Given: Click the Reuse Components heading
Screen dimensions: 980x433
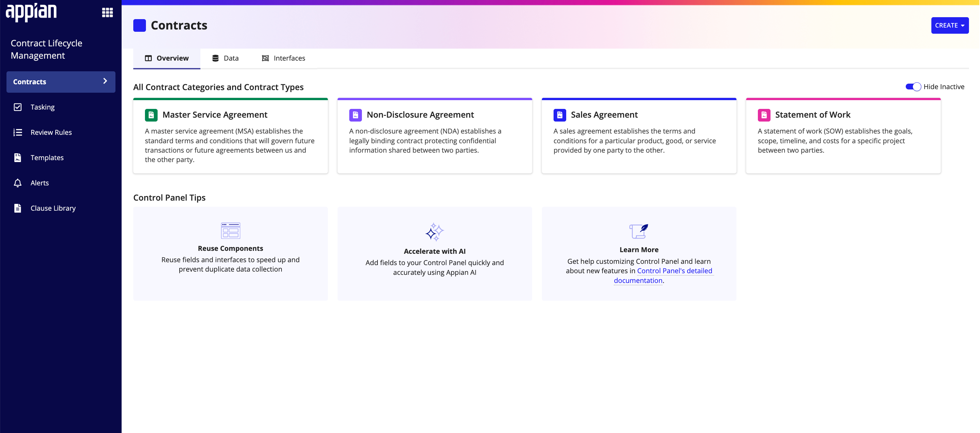Looking at the screenshot, I should 231,248.
